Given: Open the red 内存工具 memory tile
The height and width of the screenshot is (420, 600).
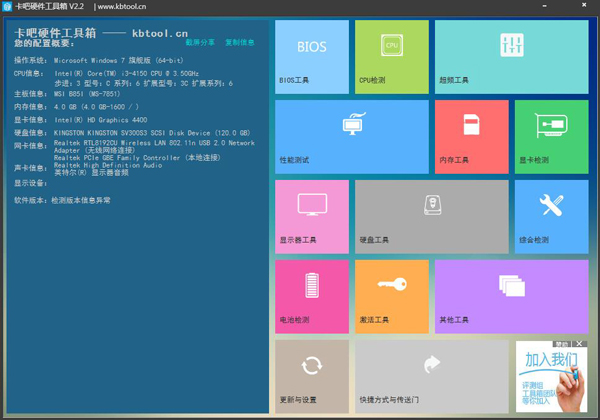Looking at the screenshot, I should tap(472, 137).
